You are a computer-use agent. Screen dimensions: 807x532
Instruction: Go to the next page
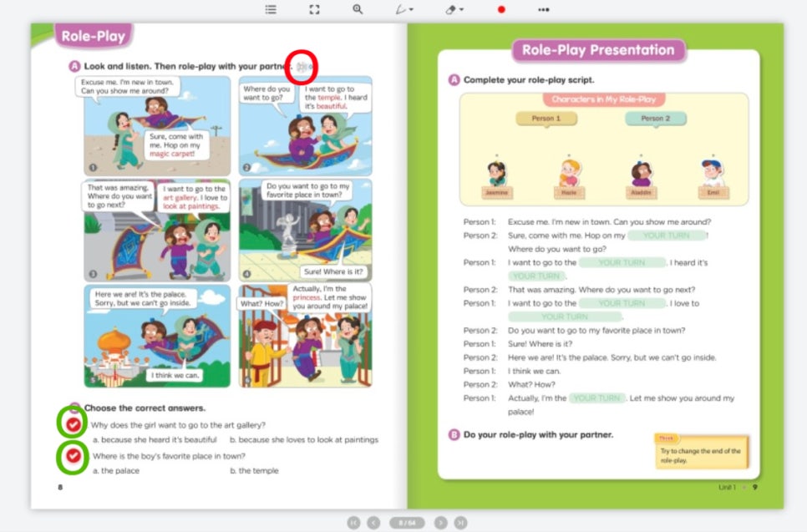tap(440, 523)
